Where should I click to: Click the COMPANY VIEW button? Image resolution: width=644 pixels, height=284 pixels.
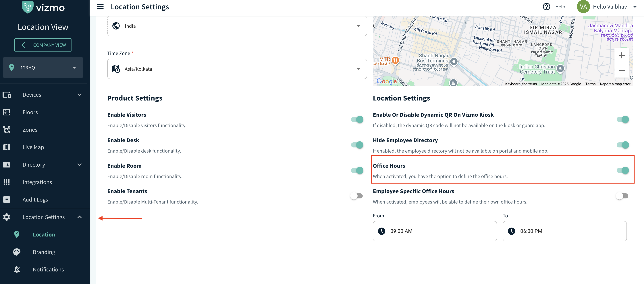(43, 45)
